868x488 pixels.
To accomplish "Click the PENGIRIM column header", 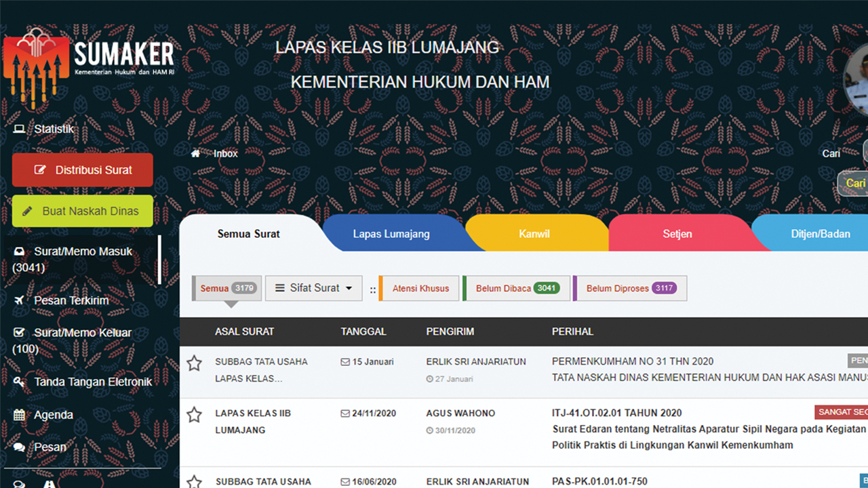I will tap(450, 331).
